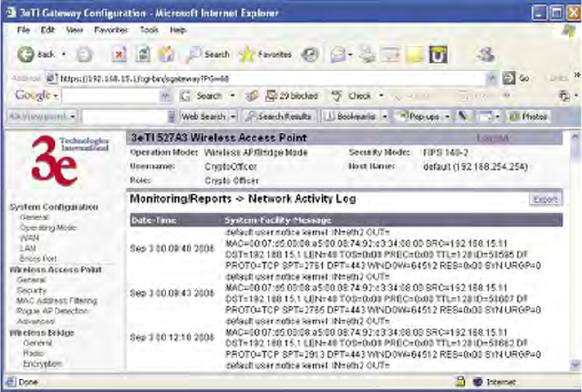
Task: Click the History icon in toolbar
Action: (310, 55)
